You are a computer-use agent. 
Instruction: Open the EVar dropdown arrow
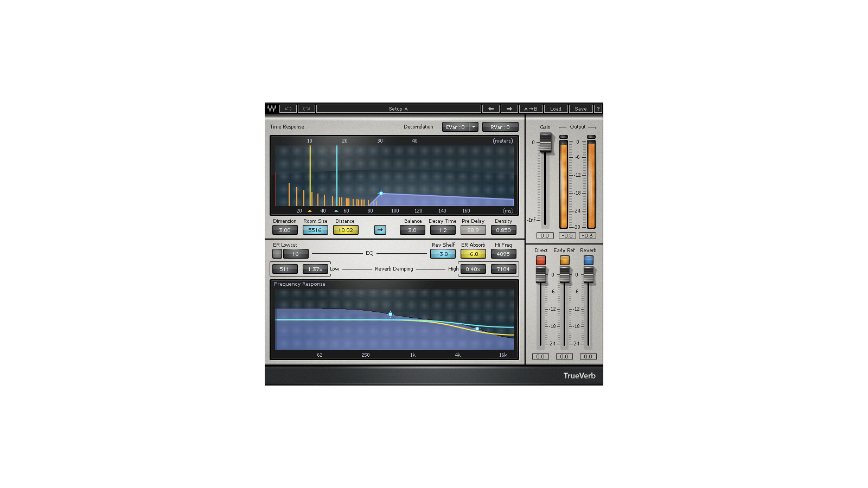474,127
